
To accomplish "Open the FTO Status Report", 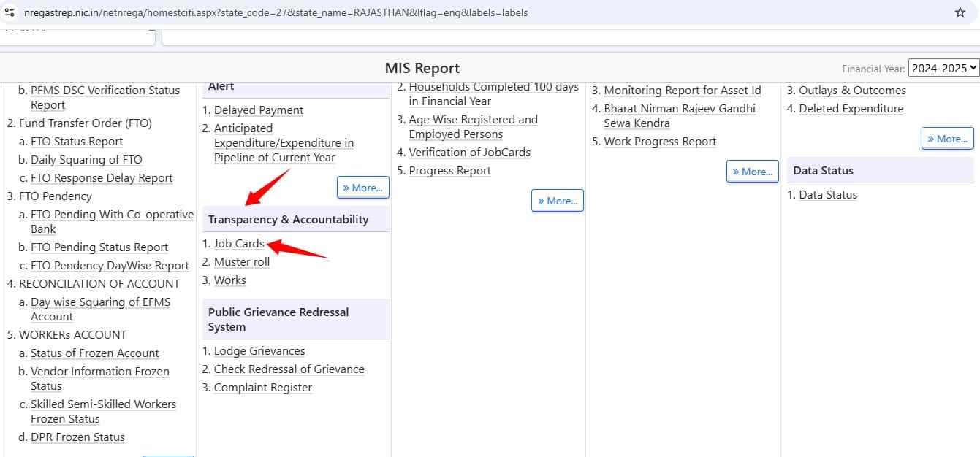I will [77, 142].
